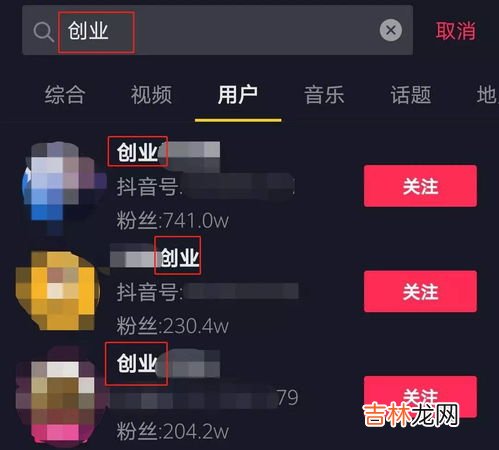Switch to the 综合 tab
This screenshot has width=499, height=450.
65,95
